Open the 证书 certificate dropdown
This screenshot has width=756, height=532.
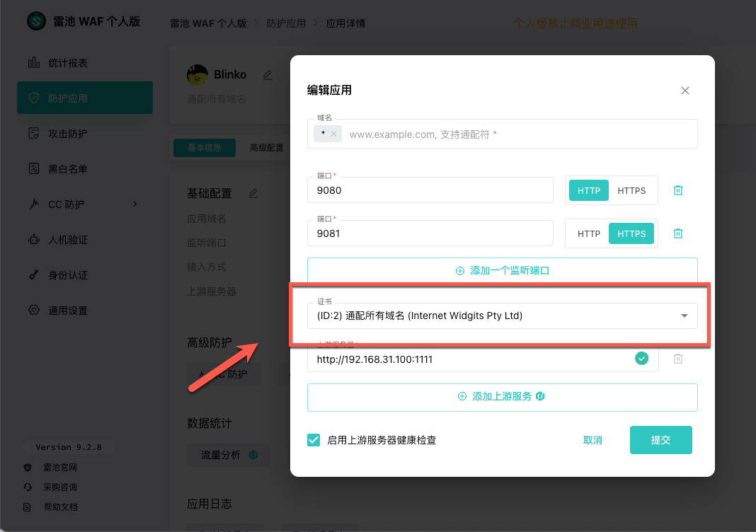503,316
